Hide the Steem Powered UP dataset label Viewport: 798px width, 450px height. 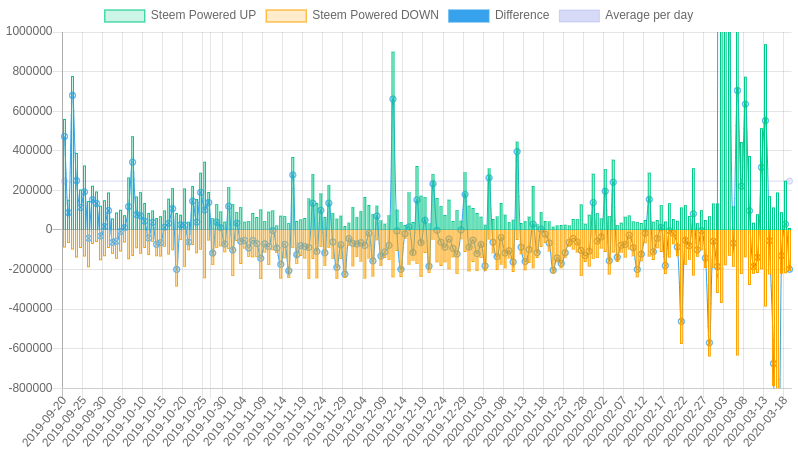point(204,15)
